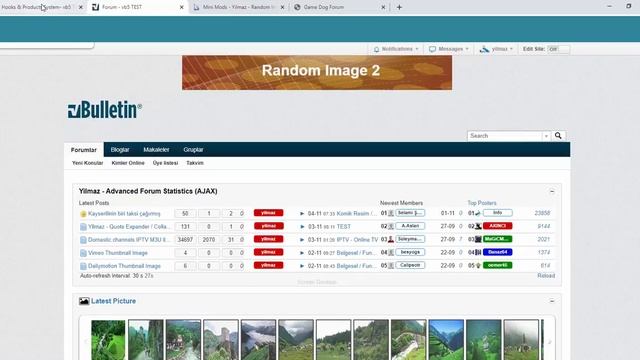Click the avatar icon of newest member 03

point(391,239)
